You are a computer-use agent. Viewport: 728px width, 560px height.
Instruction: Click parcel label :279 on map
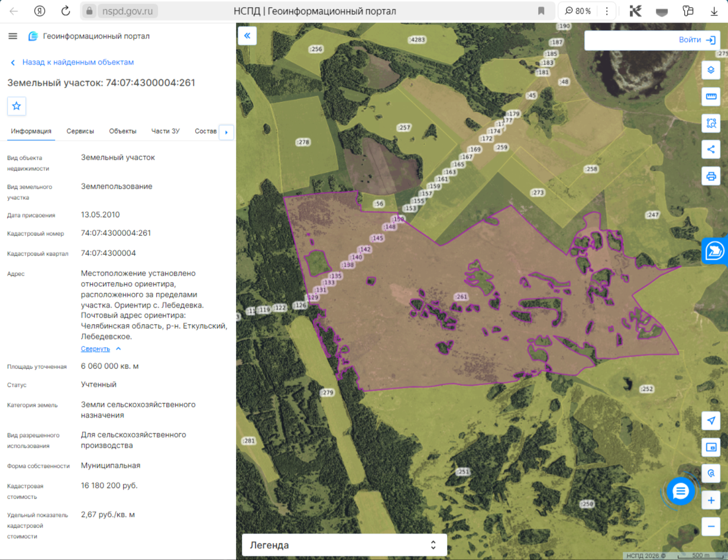(x=327, y=393)
